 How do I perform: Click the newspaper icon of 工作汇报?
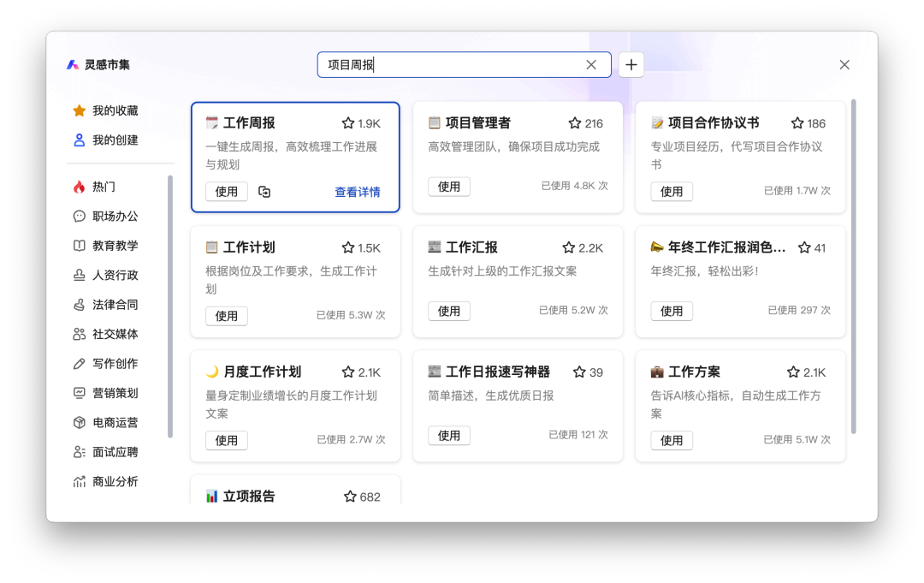pyautogui.click(x=435, y=247)
